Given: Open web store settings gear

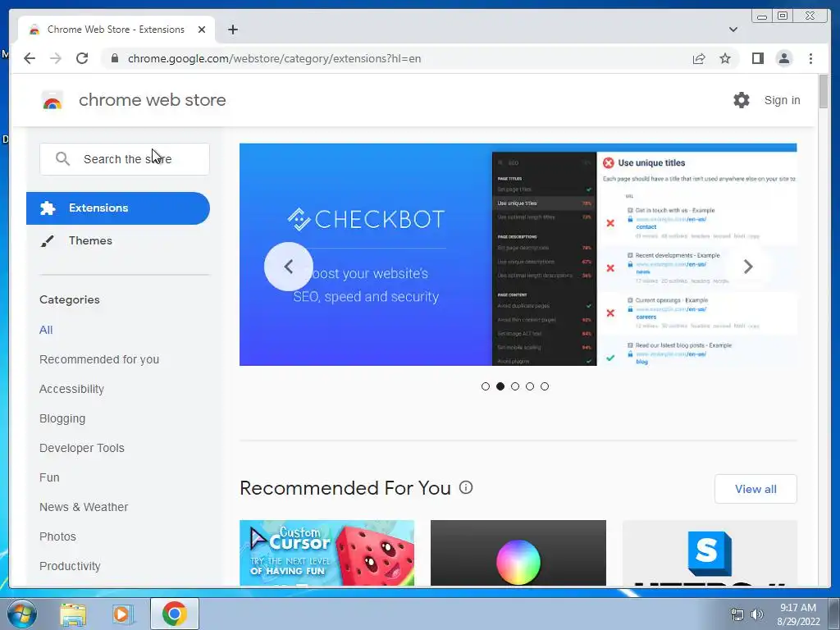Looking at the screenshot, I should [742, 100].
